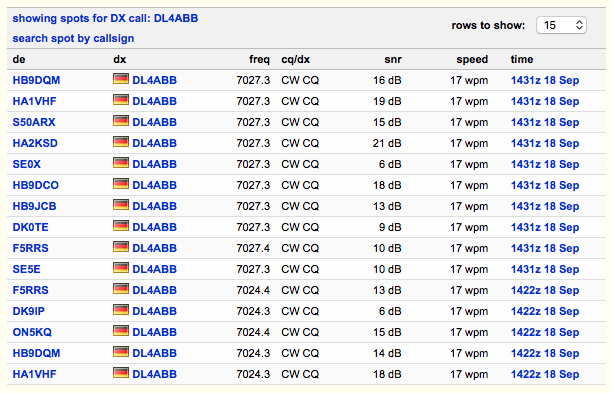Open spotter HB9JCB link
Image resolution: width=612 pixels, height=393 pixels.
coord(34,206)
